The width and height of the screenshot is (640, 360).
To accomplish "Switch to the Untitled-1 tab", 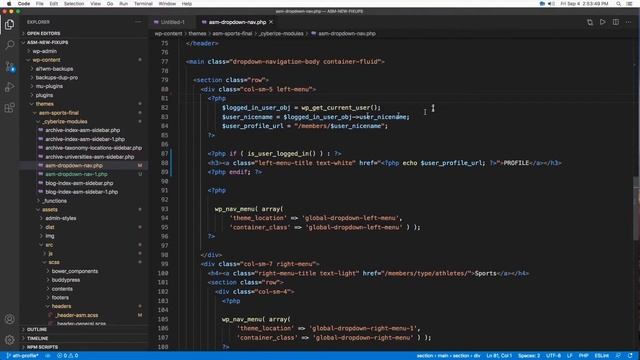I will pos(172,22).
